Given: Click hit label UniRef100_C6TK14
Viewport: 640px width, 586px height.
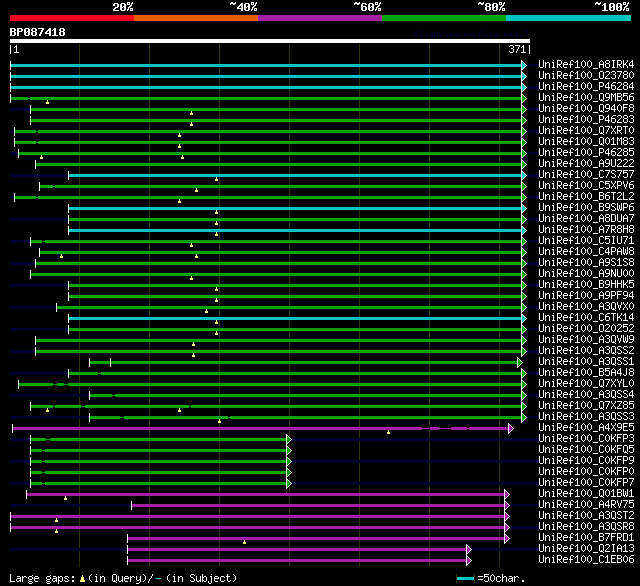Looking at the screenshot, I should point(586,317).
